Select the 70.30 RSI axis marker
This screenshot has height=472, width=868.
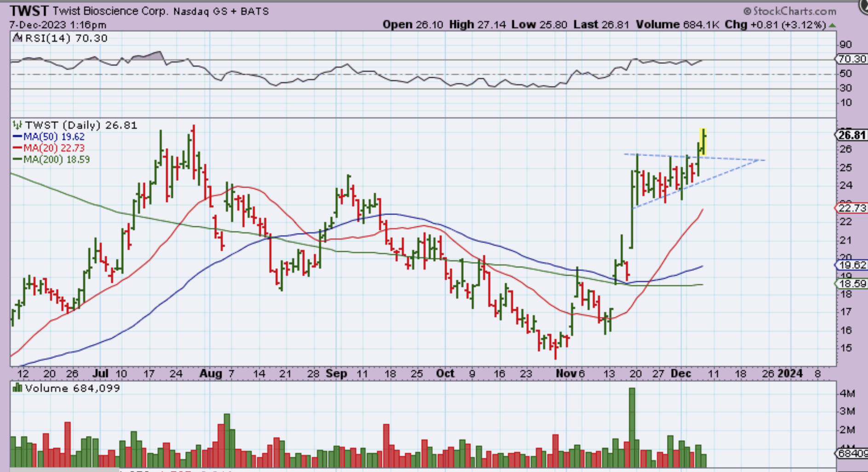pos(851,59)
